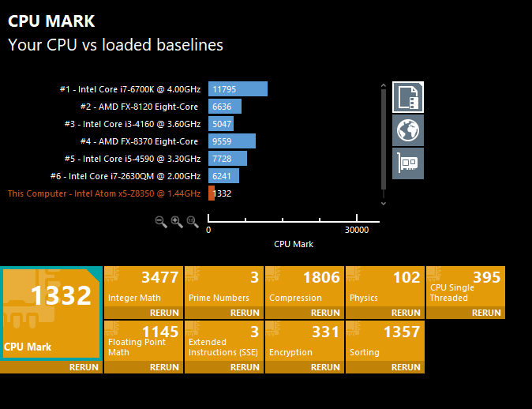Screen dimensions: 532x409
Task: Click label '#6 - Intel Core i7-2630QM @ 2.00GHz'
Action: pyautogui.click(x=126, y=176)
